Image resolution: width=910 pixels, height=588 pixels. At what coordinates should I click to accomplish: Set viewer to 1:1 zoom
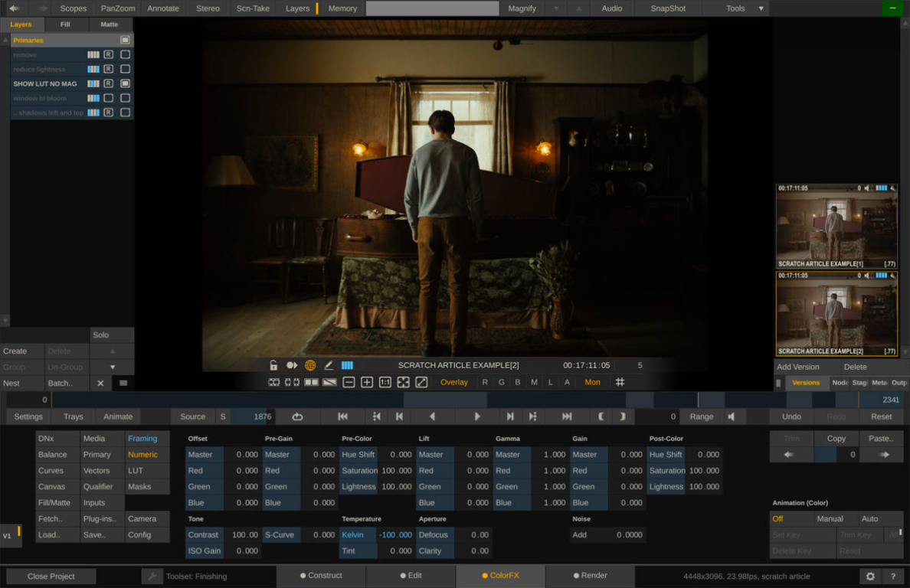(x=385, y=382)
